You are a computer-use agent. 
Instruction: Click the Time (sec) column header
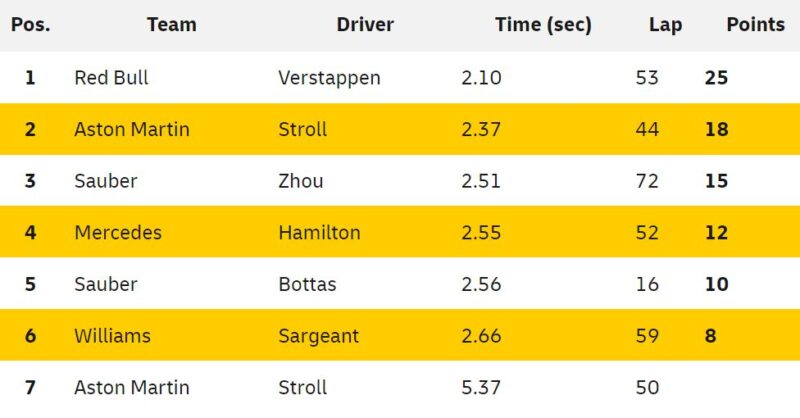543,25
